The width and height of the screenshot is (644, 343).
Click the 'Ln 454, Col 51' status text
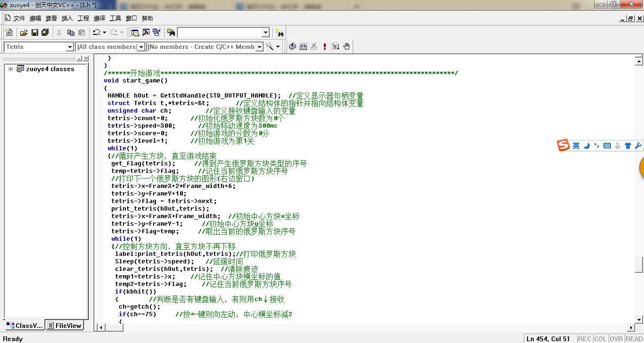(548, 339)
